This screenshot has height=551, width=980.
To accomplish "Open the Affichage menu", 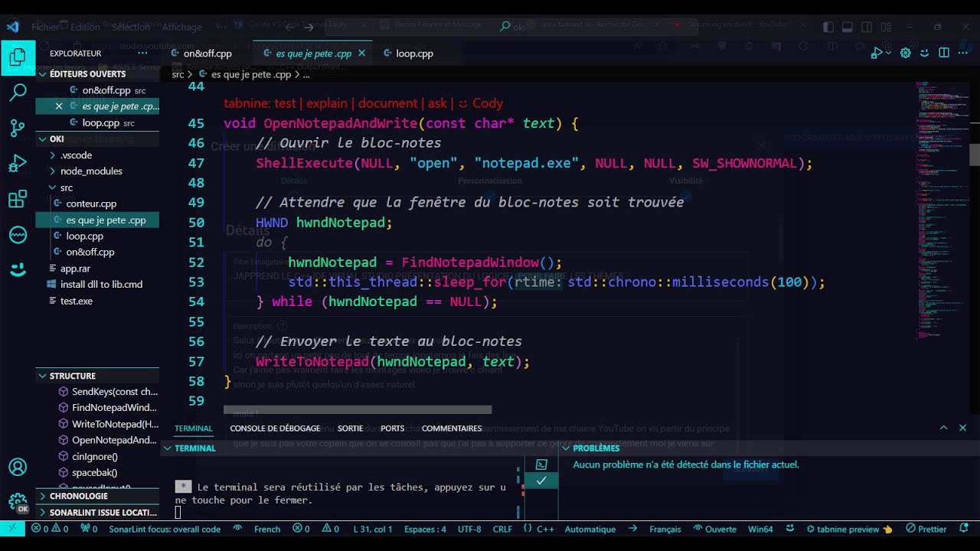I will pos(182,27).
